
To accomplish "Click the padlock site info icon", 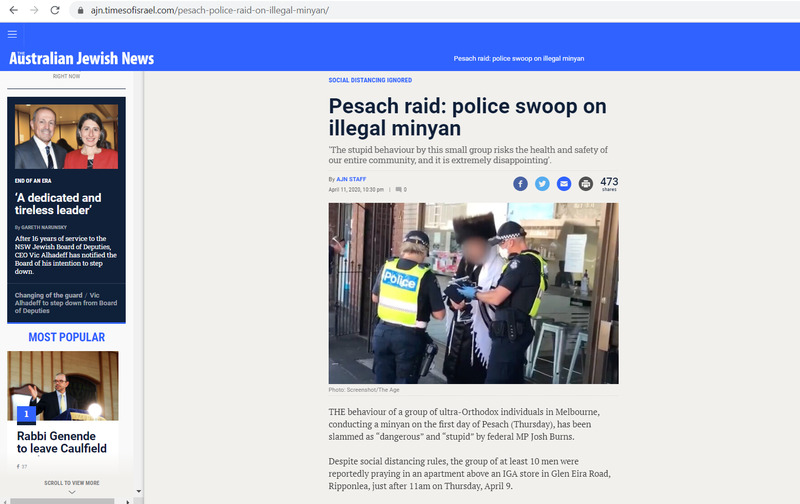I will click(x=80, y=10).
